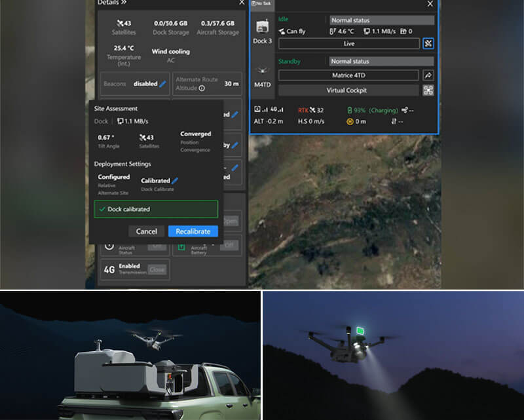Open the dock remote debugging icon beside Live
Viewport: 524px width, 420px height.
(428, 44)
